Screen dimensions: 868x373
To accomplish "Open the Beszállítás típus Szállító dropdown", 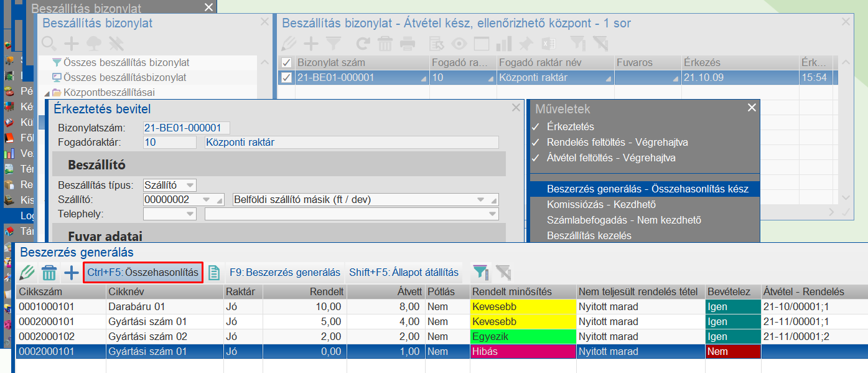I will [x=190, y=185].
